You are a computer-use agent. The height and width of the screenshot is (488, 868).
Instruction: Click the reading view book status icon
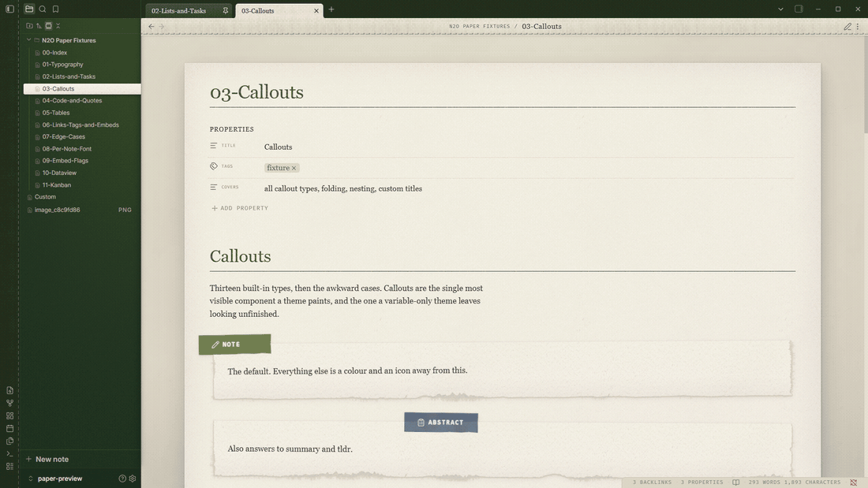coord(735,482)
